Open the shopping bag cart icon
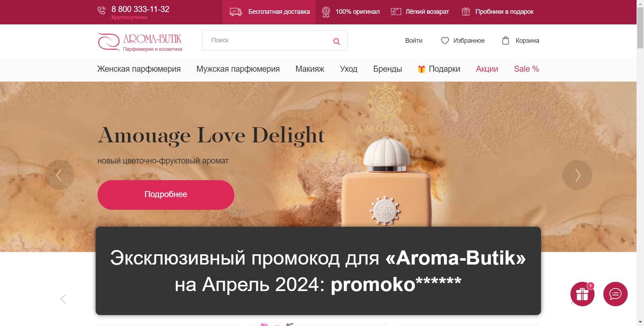The image size is (644, 326). point(506,41)
